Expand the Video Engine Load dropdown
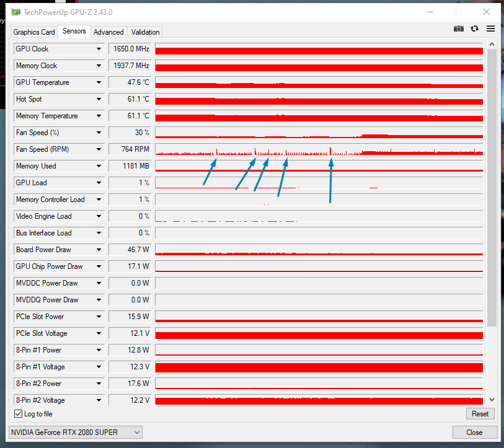The height and width of the screenshot is (448, 504). [99, 216]
